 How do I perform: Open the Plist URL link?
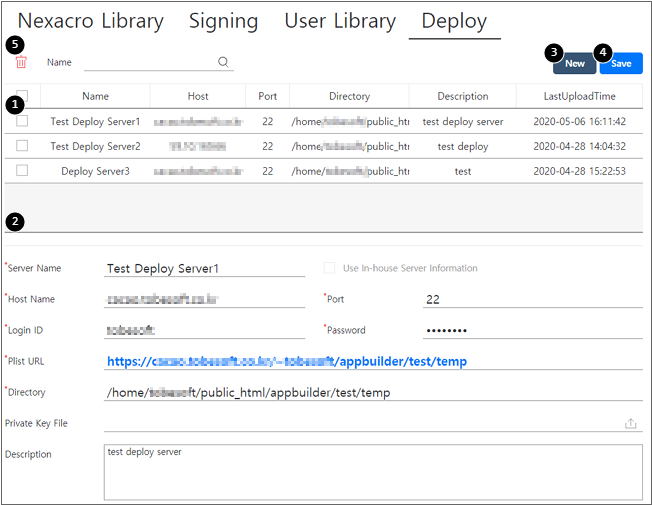pos(286,361)
